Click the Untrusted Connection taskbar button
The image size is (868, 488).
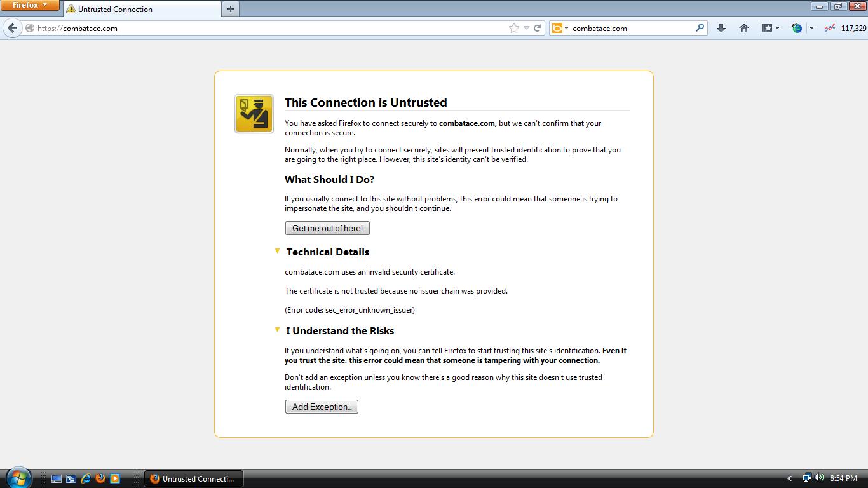(x=194, y=478)
